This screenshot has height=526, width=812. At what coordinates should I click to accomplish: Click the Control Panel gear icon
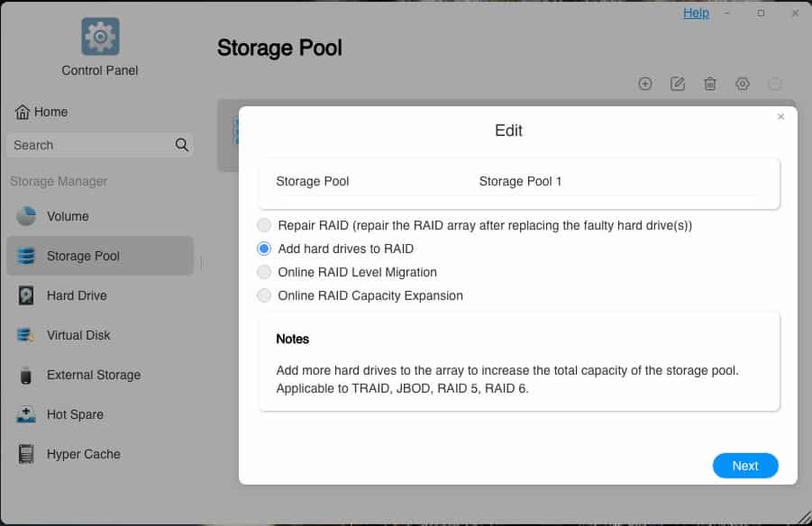100,37
